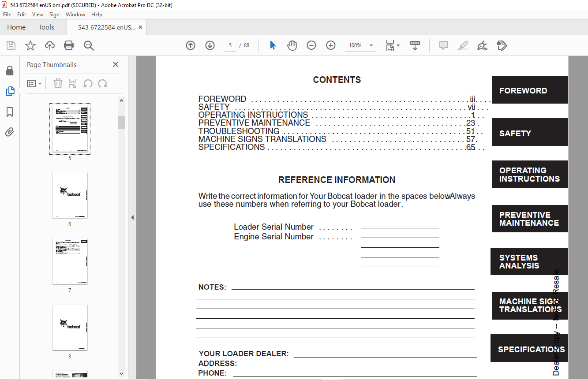Viewport: 588px width, 380px height.
Task: Click the Save file icon
Action: coord(11,45)
